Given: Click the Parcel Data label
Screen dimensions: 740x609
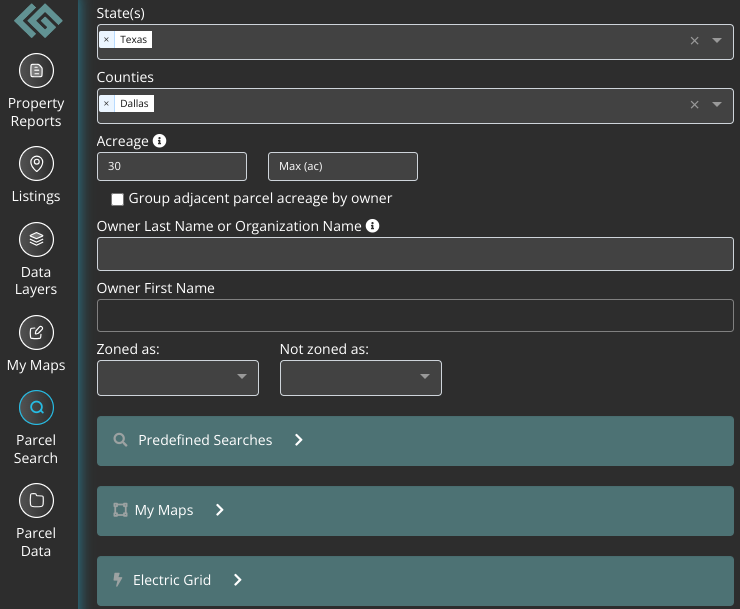Looking at the screenshot, I should click(36, 542).
